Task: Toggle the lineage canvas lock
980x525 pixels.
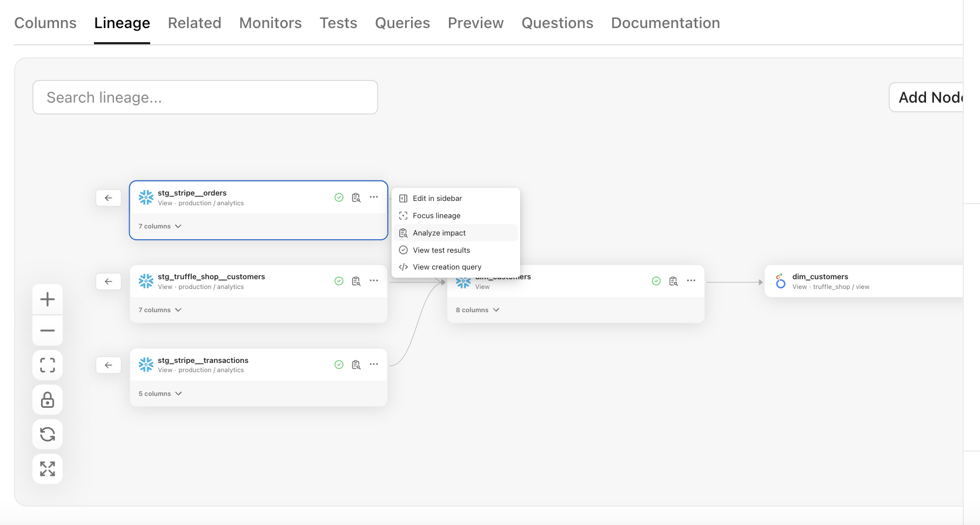Action: 48,400
